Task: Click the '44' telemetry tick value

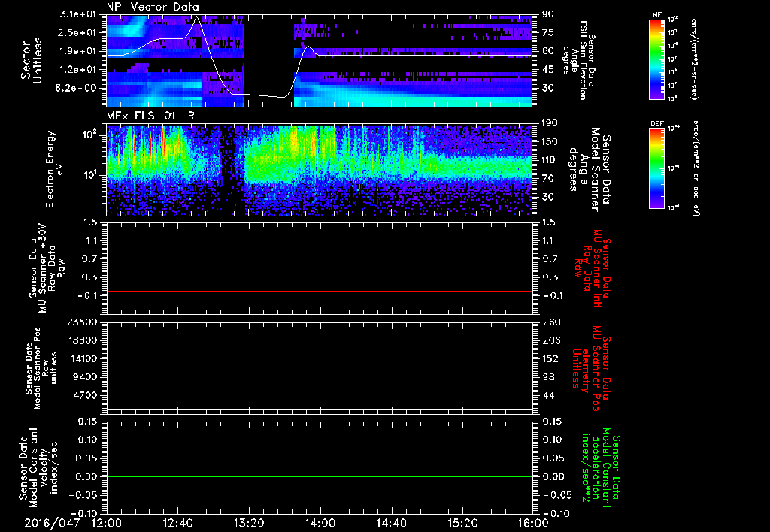Action: (x=547, y=395)
